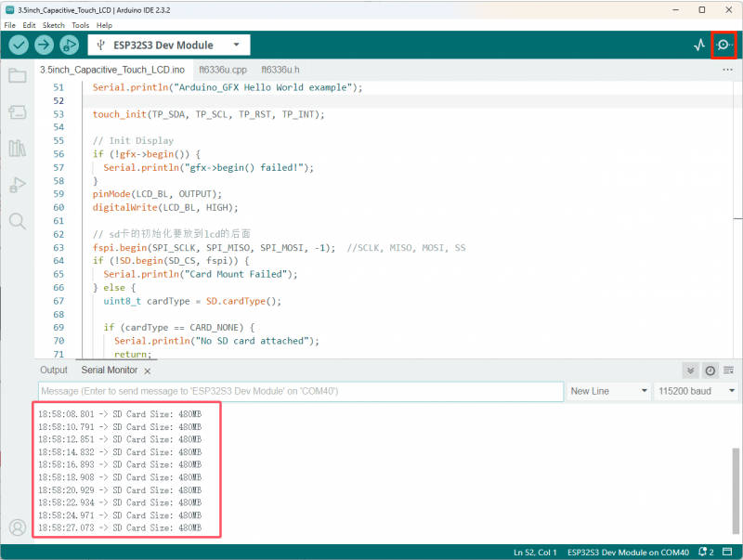Viewport: 743px width, 560px height.
Task: Click the digitalWrite(LCD_BL, HIGH) line
Action: (x=165, y=207)
